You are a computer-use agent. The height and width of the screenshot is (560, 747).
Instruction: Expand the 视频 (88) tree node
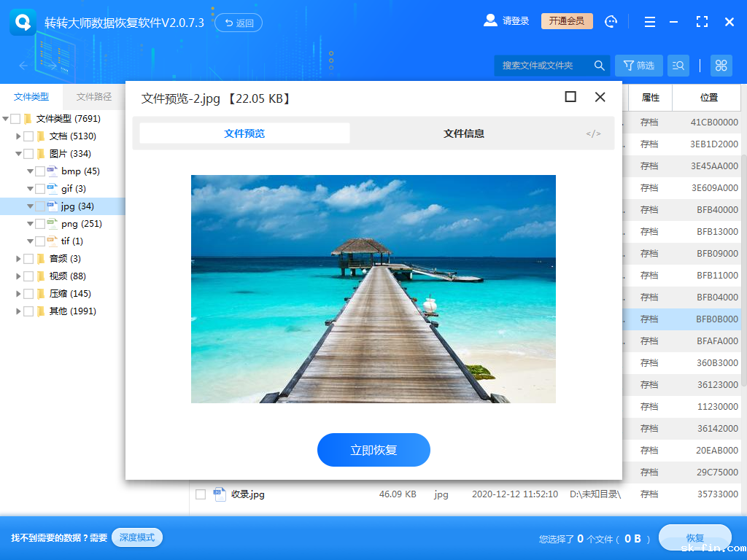click(x=18, y=276)
